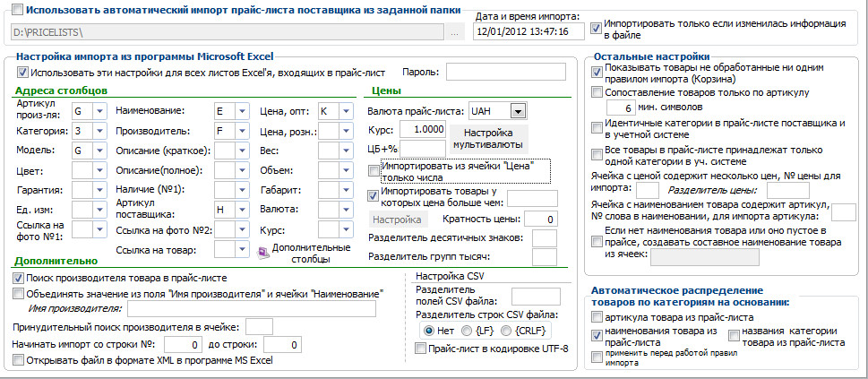Open the Ед. изм column dropdown

point(99,210)
